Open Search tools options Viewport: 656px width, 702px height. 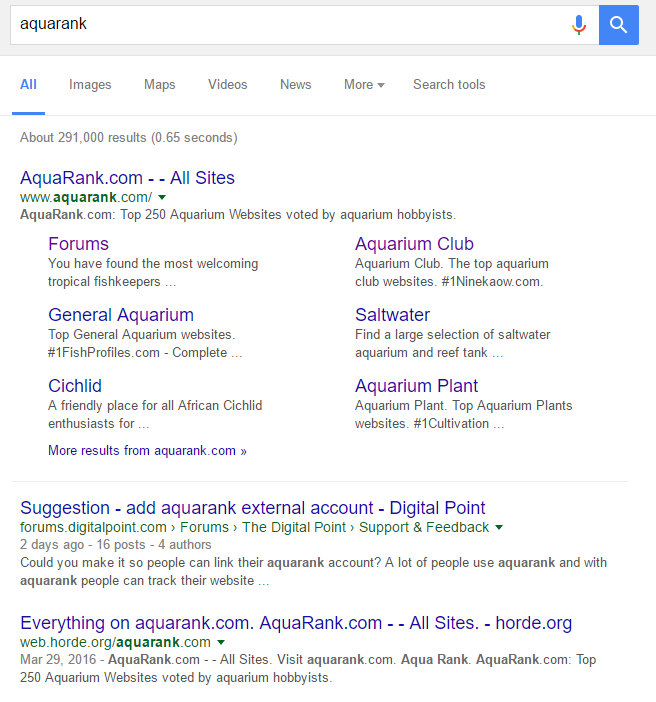click(449, 85)
